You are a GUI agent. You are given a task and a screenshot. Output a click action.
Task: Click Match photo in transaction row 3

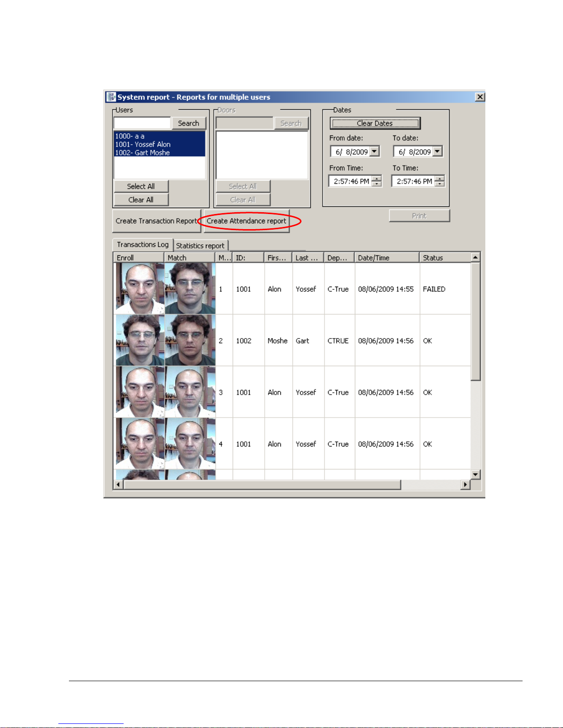190,392
